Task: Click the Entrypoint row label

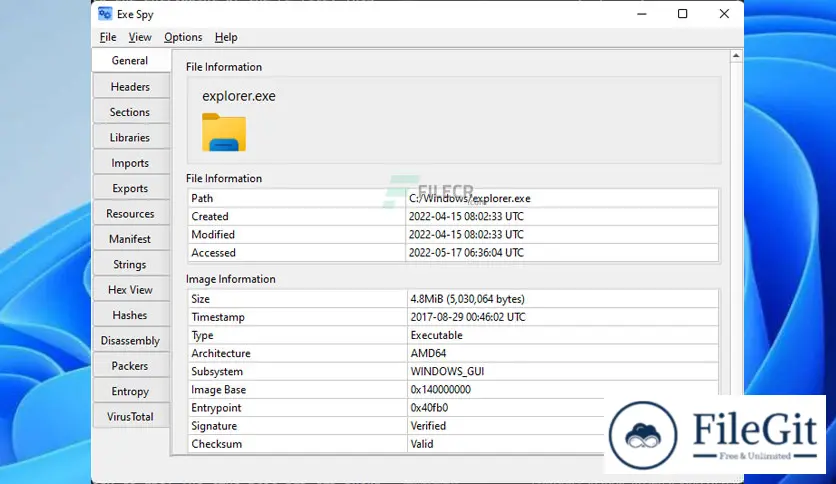Action: click(216, 408)
